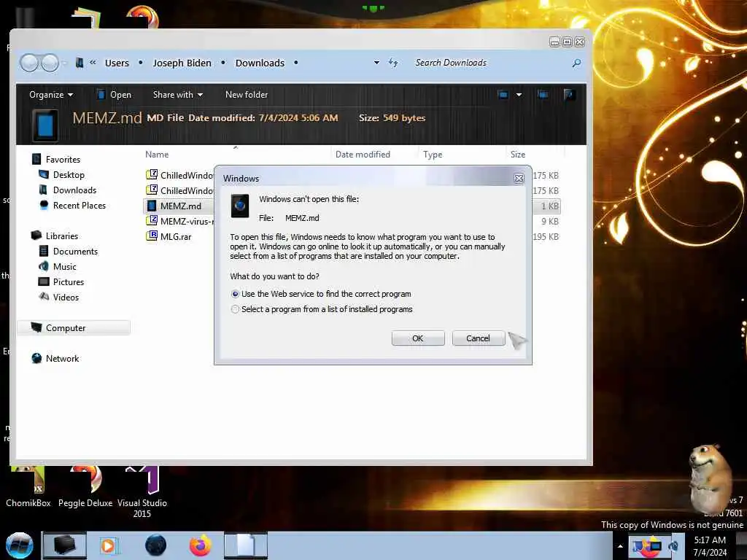Click the refresh arrows icon beside address bar
This screenshot has height=560, width=747.
coord(393,63)
